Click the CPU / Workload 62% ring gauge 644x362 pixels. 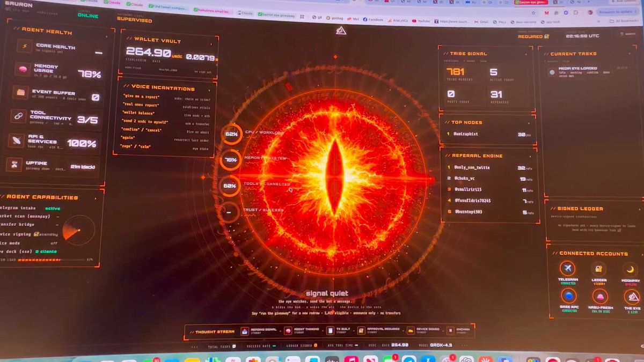tap(231, 134)
